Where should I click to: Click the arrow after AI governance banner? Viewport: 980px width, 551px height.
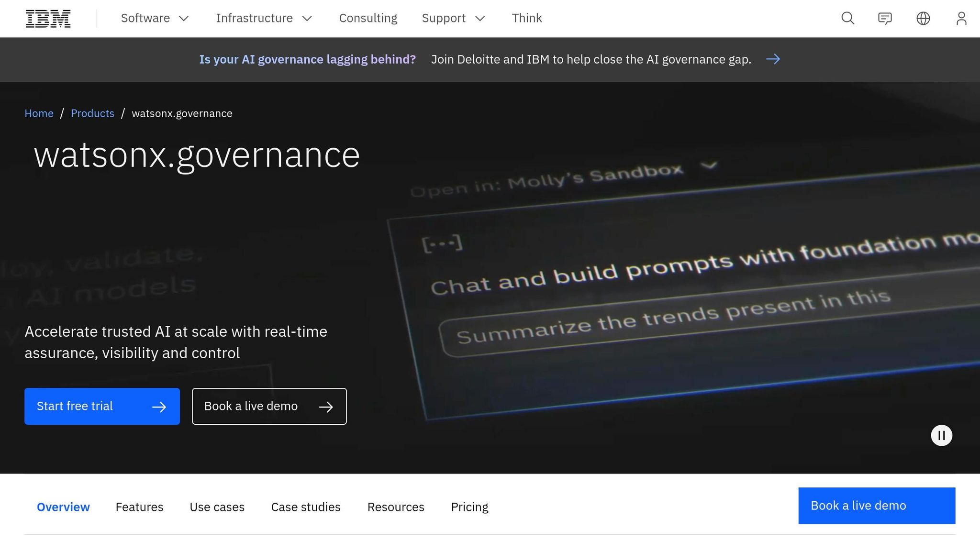[773, 59]
